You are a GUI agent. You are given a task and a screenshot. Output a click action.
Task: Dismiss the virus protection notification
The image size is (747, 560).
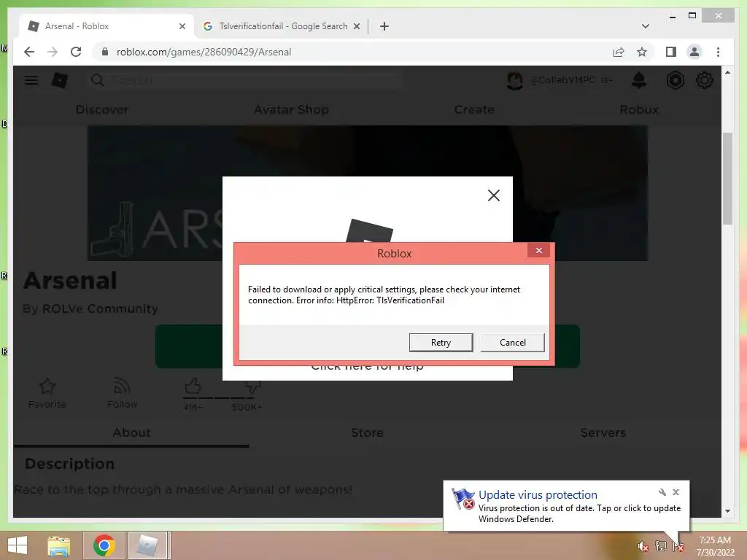click(676, 492)
